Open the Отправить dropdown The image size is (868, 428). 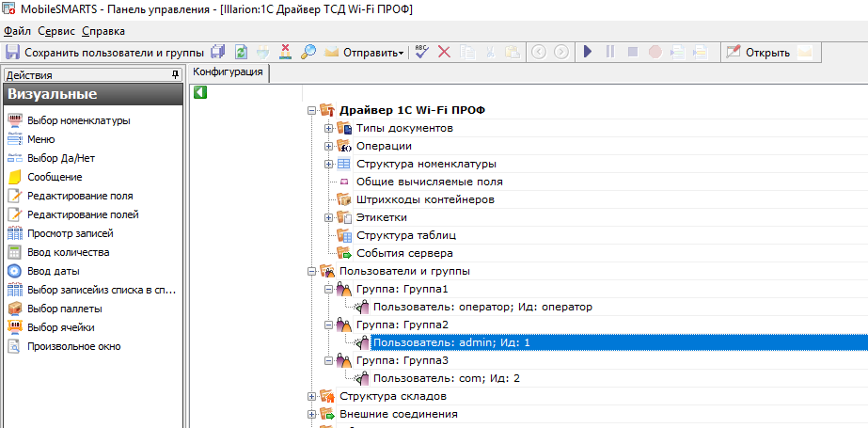(364, 53)
